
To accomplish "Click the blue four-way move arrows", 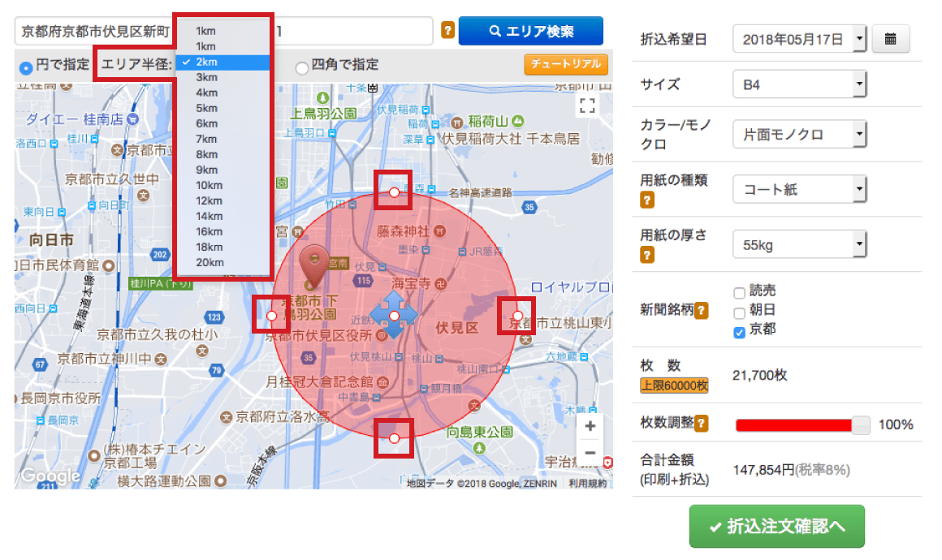I will [393, 316].
